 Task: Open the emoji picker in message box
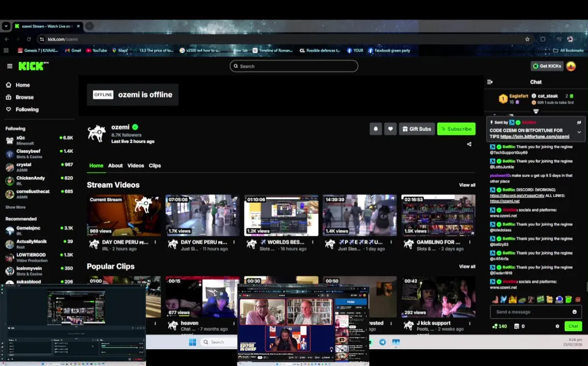574,312
